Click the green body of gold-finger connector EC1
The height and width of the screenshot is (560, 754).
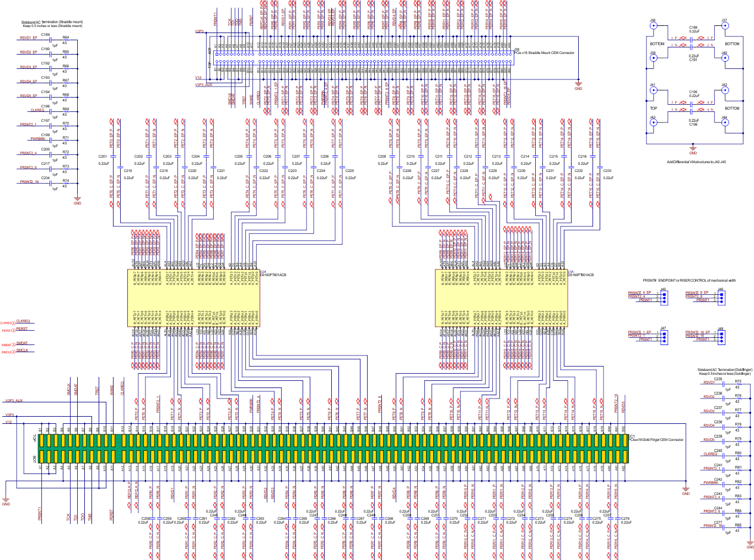332,449
